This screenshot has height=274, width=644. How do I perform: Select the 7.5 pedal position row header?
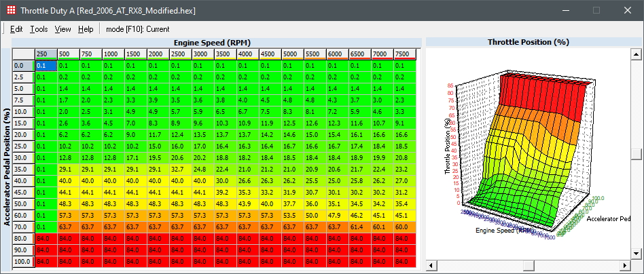pos(23,100)
